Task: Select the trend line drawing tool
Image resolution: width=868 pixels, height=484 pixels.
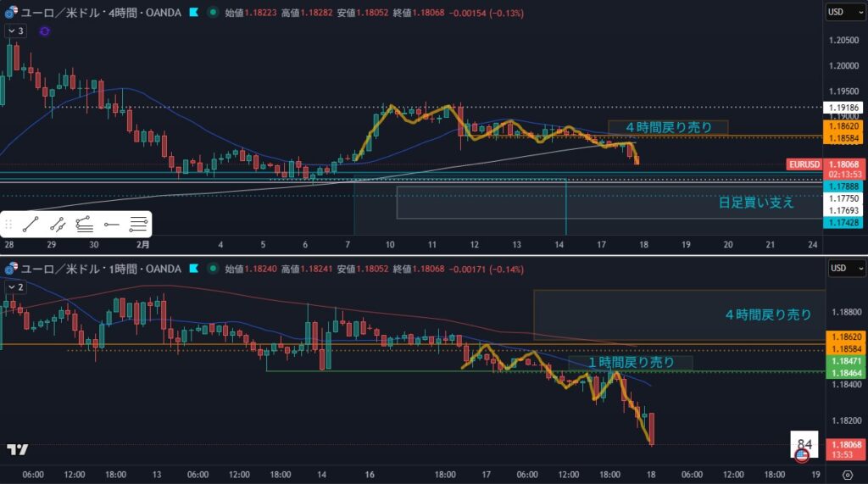Action: [31, 225]
